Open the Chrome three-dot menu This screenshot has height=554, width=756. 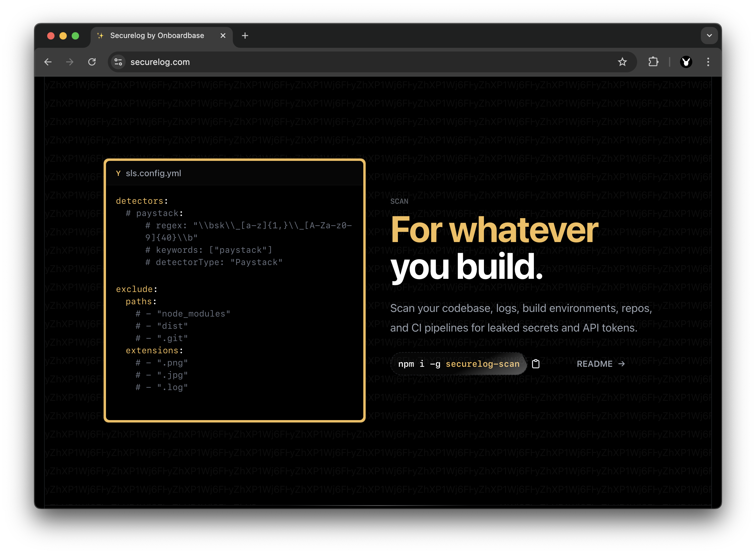coord(708,62)
